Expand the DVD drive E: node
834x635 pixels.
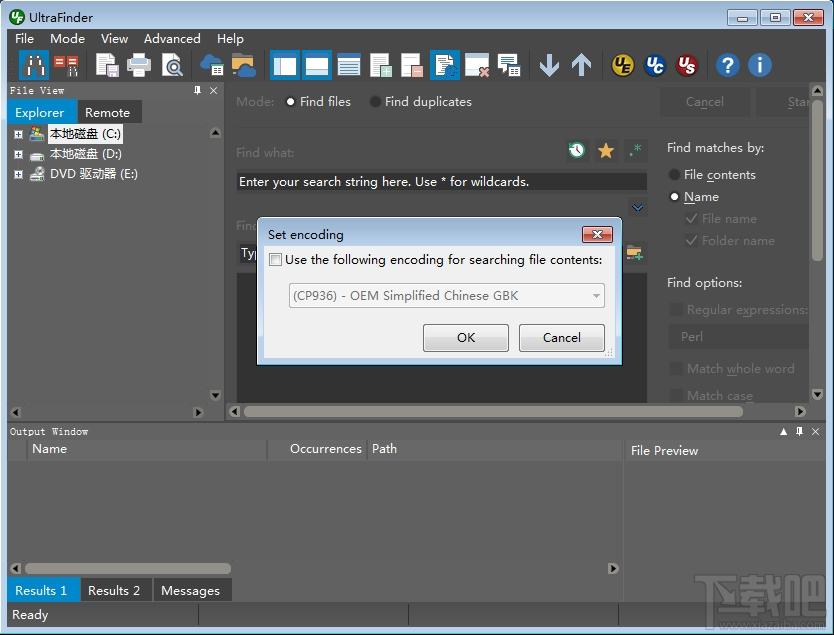click(19, 174)
